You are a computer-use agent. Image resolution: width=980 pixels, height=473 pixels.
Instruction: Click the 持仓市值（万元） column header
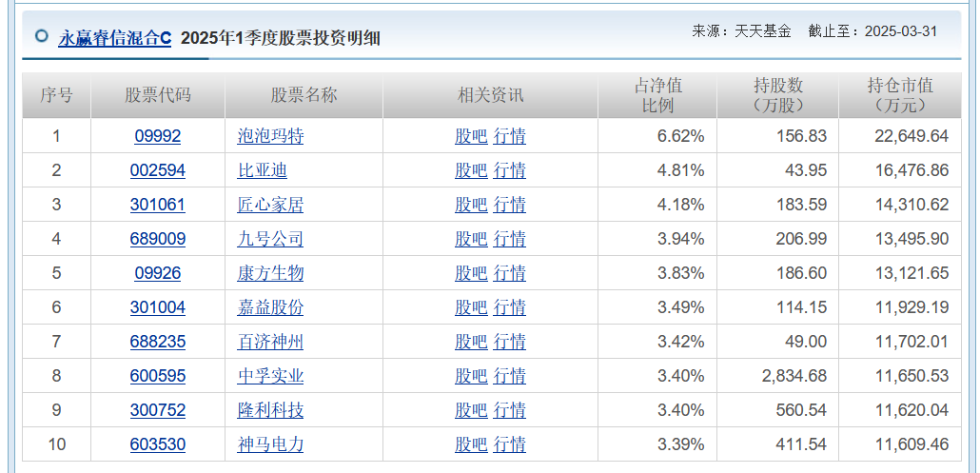[900, 95]
